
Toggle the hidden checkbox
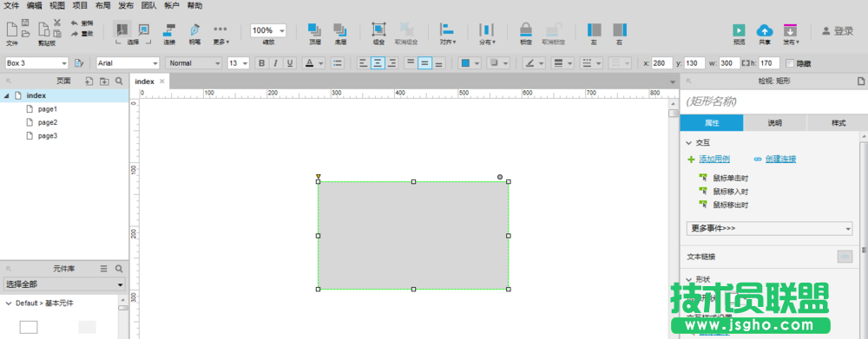790,63
